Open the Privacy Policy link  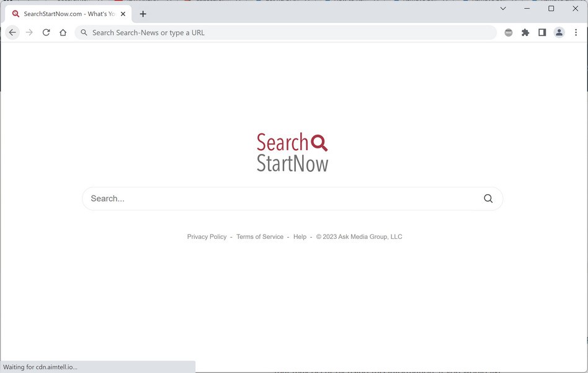207,237
